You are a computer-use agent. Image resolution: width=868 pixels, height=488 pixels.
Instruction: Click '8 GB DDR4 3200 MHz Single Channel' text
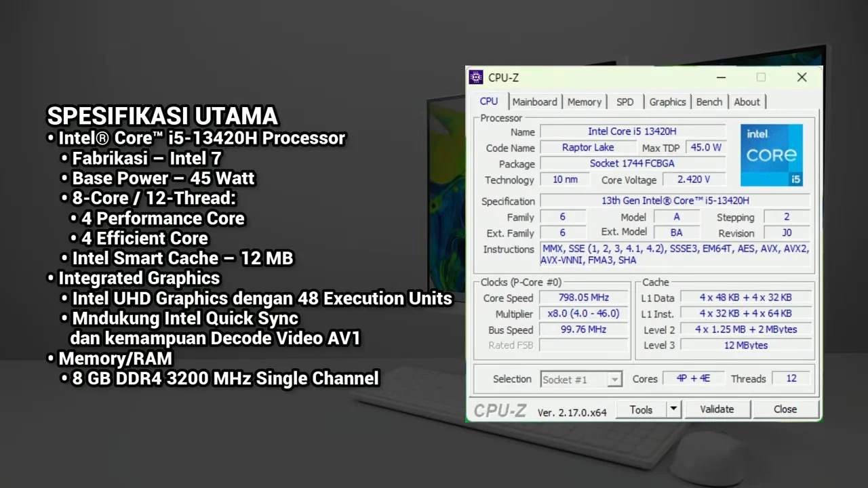225,378
